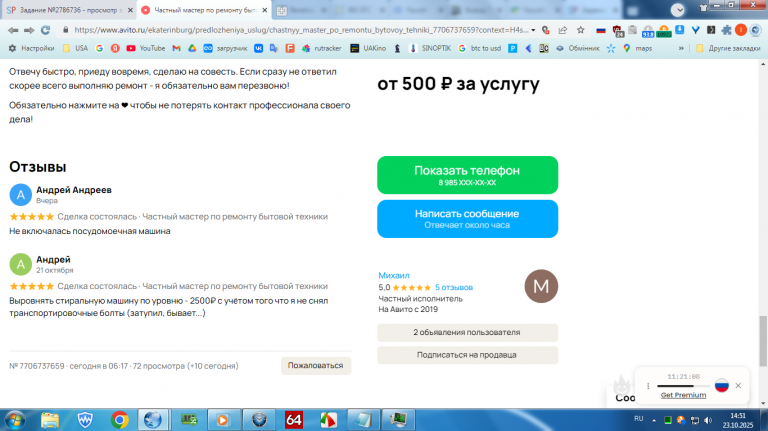Click the Get Premium link
Screen dimensions: 768x431
(683, 395)
